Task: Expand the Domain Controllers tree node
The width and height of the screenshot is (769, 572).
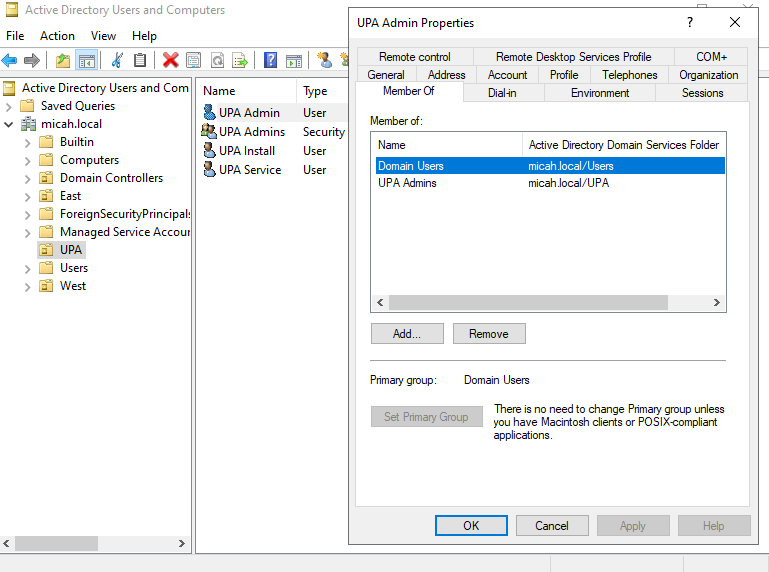Action: tap(28, 178)
